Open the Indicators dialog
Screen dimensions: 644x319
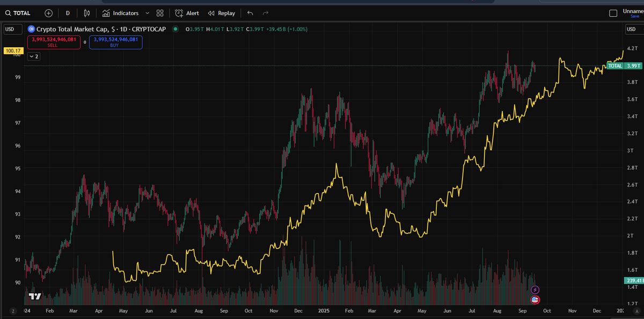(x=120, y=13)
